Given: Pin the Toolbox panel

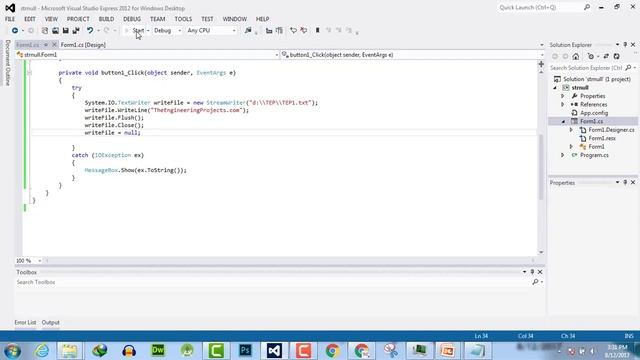Looking at the screenshot, I should click(532, 272).
